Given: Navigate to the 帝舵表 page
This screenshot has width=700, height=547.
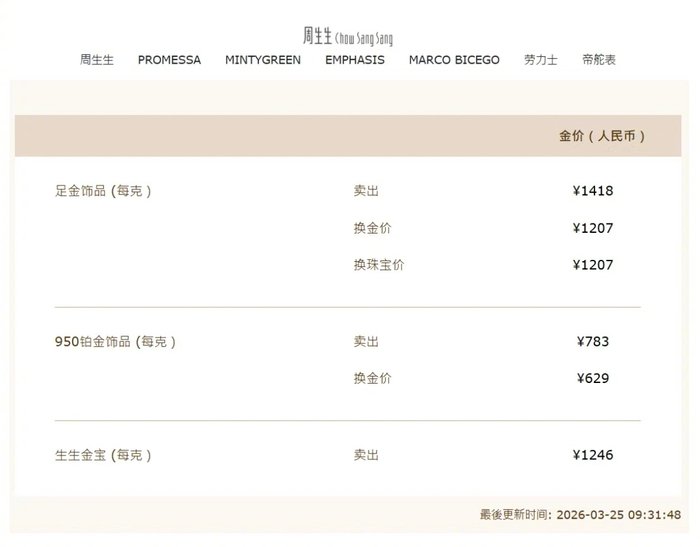Looking at the screenshot, I should click(599, 60).
